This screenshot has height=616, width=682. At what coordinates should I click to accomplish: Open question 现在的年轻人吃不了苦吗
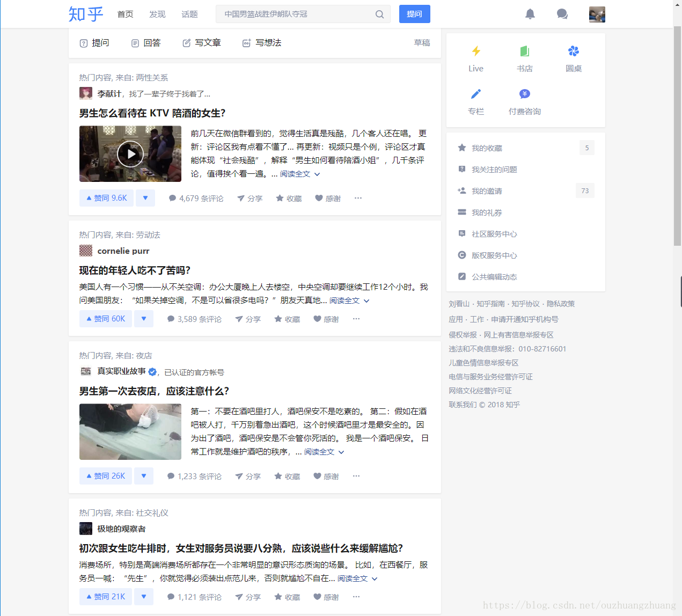pos(135,270)
